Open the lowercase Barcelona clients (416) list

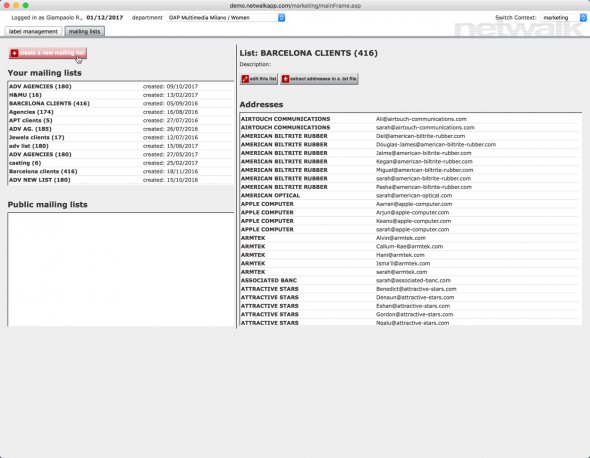pyautogui.click(x=43, y=172)
